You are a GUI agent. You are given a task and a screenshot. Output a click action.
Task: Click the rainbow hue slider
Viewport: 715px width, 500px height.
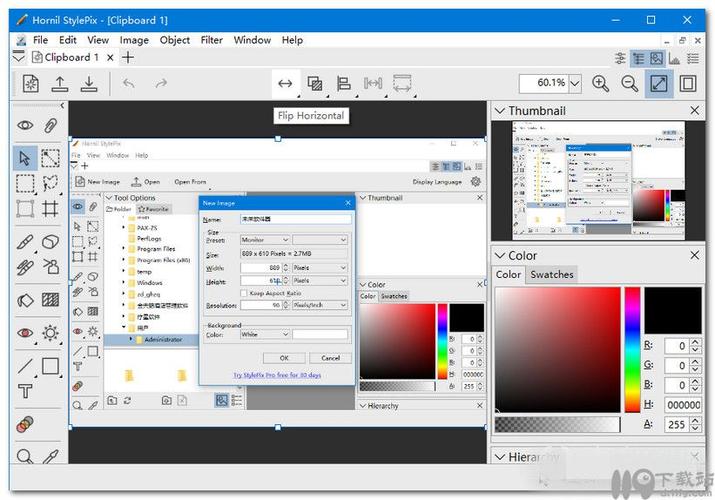pyautogui.click(x=632, y=350)
